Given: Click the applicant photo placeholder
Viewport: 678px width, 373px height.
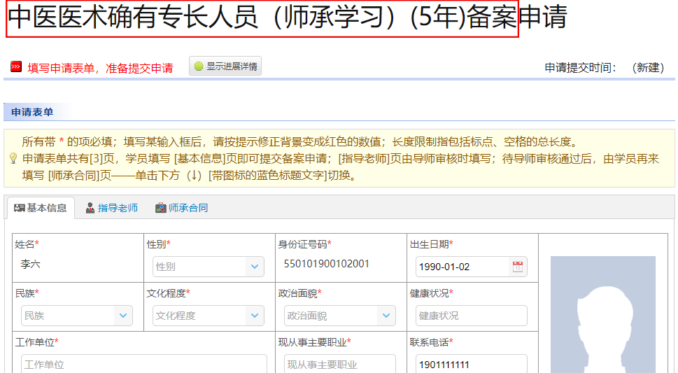Looking at the screenshot, I should point(603,315).
